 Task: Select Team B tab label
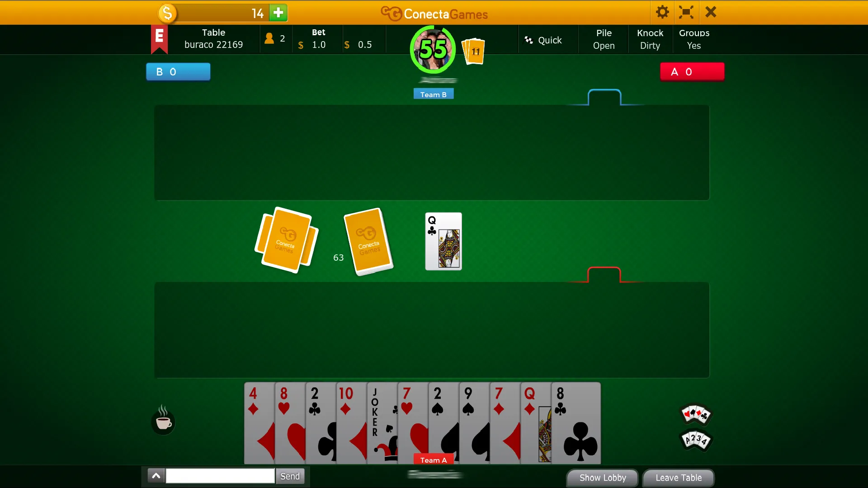click(x=434, y=94)
